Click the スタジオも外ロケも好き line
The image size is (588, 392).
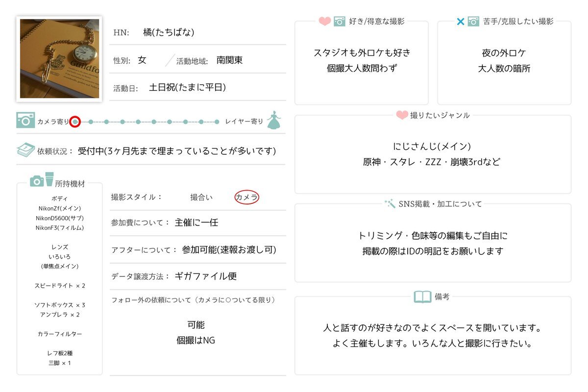[362, 52]
